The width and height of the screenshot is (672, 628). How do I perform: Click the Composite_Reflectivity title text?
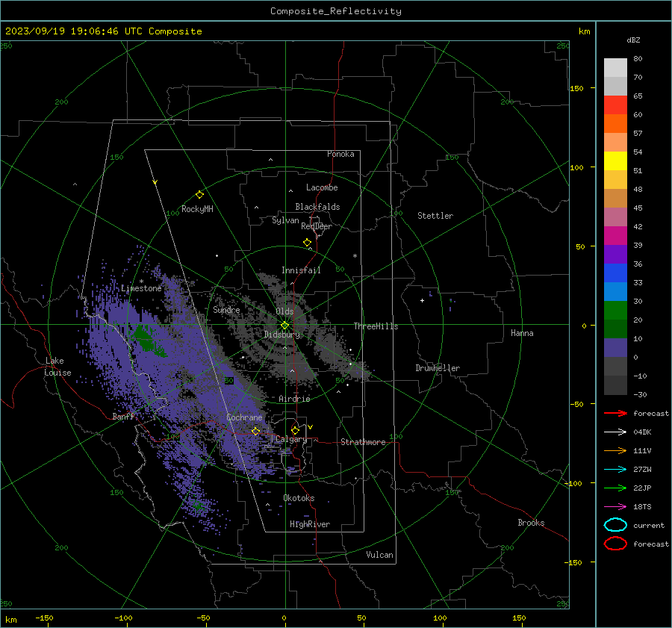point(336,11)
